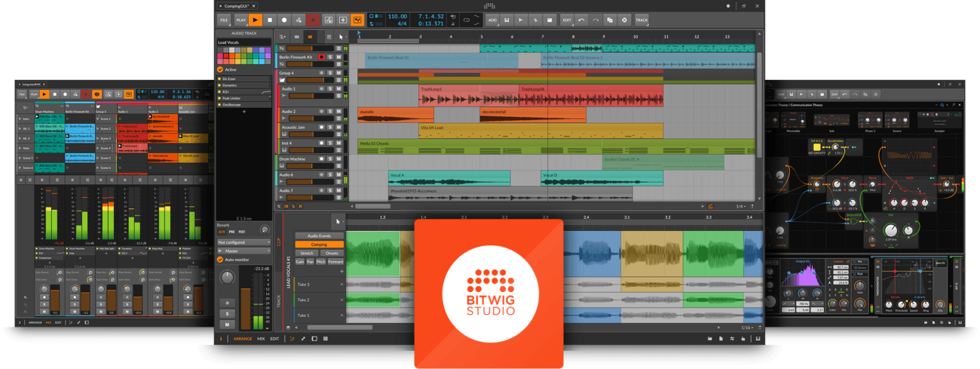
Task: Click the global Record button
Action: (x=284, y=20)
